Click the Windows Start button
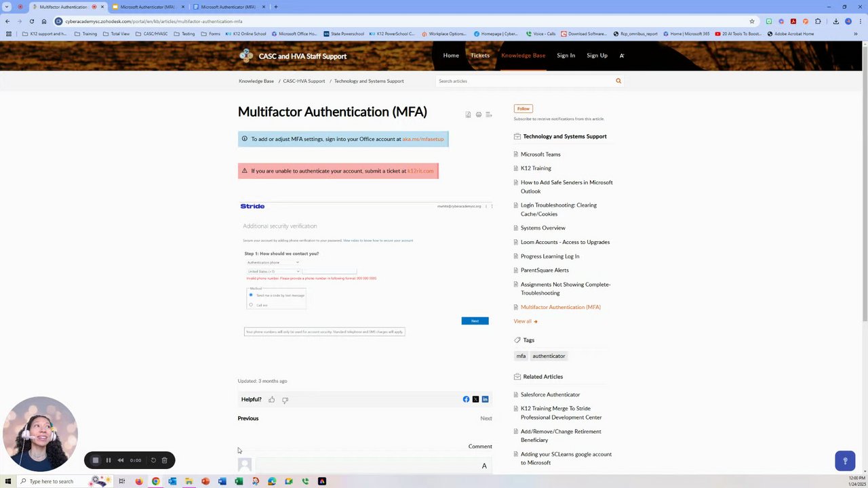868x488 pixels. [x=7, y=481]
